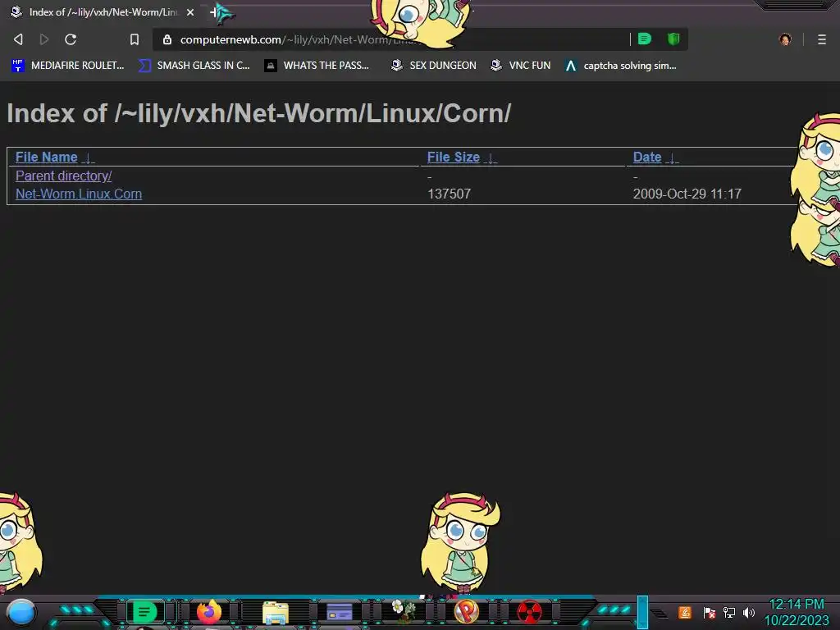Click the browser Back arrow
This screenshot has width=840, height=630.
[x=18, y=39]
